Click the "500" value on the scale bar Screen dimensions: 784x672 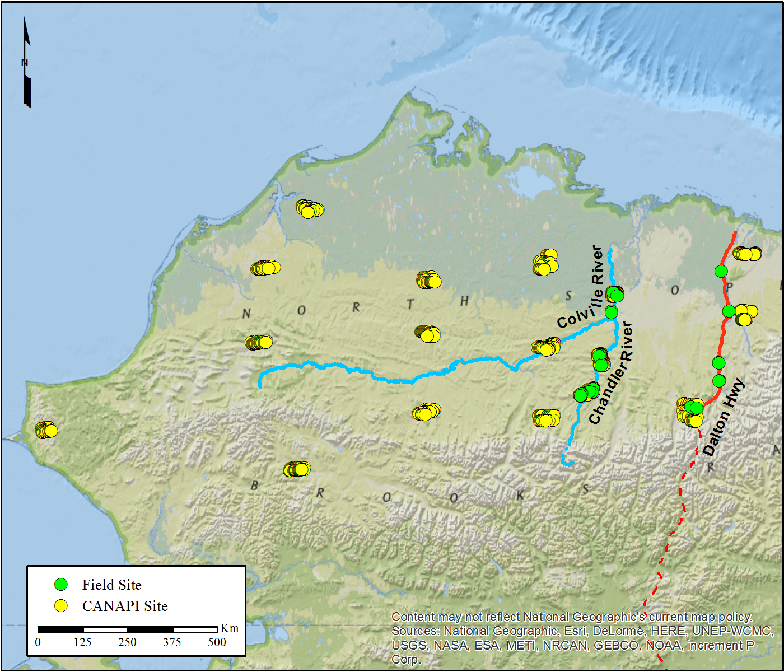217,642
